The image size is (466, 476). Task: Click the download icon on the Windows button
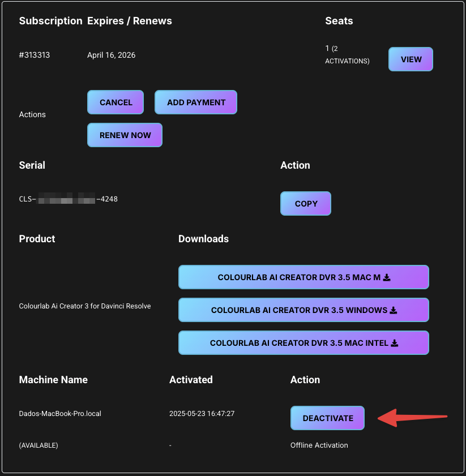[394, 310]
